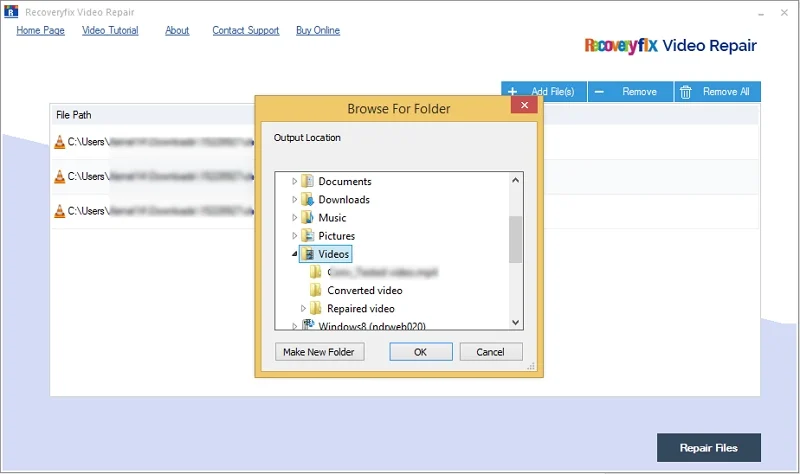Click the Recoveryfix app icon in title bar
The height and width of the screenshot is (474, 800).
tap(11, 11)
